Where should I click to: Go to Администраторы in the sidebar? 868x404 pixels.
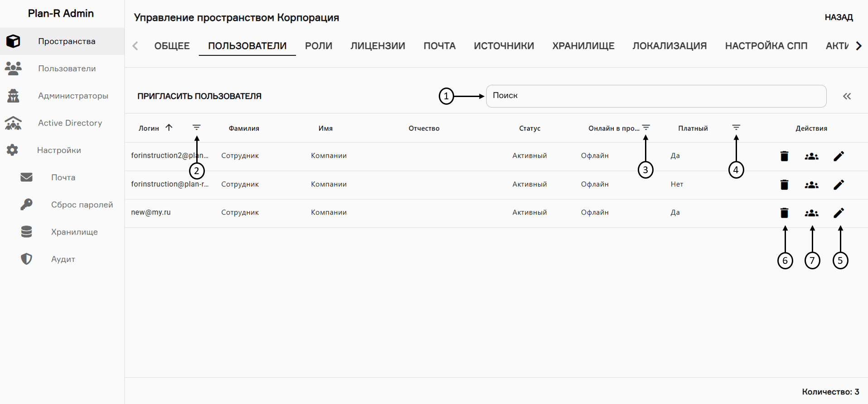point(73,96)
